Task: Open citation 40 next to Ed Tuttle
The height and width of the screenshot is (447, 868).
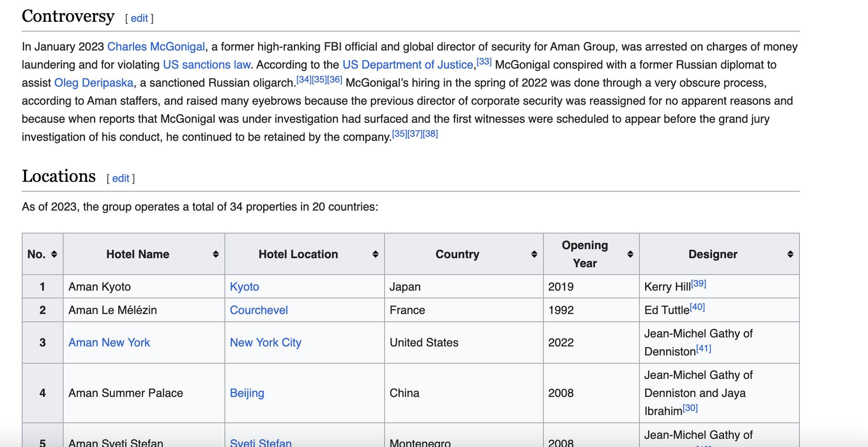Action: (x=697, y=307)
